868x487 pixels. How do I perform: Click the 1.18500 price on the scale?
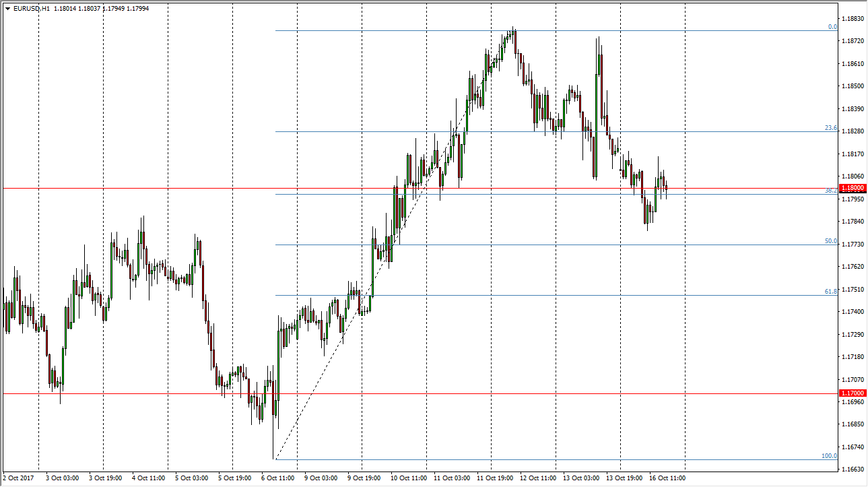853,86
